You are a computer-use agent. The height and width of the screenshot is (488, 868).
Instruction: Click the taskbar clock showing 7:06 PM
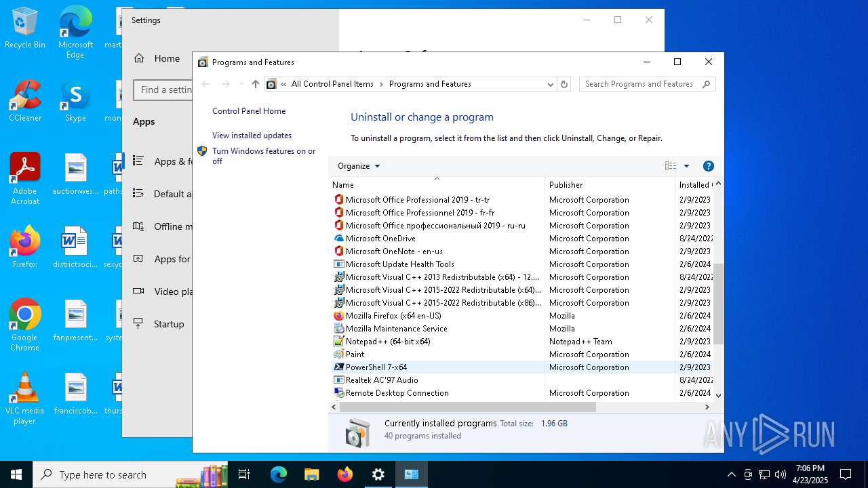click(810, 474)
